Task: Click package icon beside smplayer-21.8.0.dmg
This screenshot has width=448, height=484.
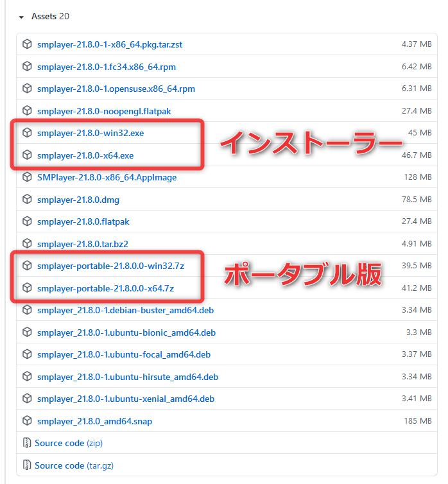Action: (27, 200)
